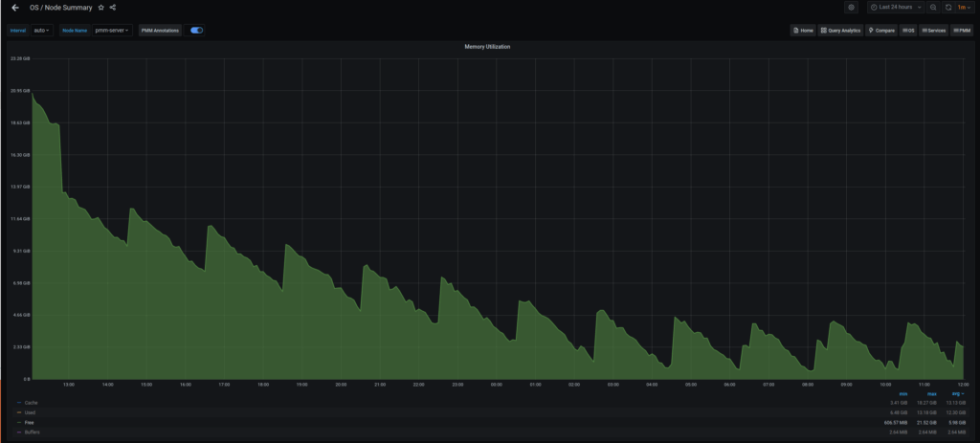This screenshot has height=443, width=980.
Task: Open the Interval auto dropdown
Action: (x=41, y=30)
